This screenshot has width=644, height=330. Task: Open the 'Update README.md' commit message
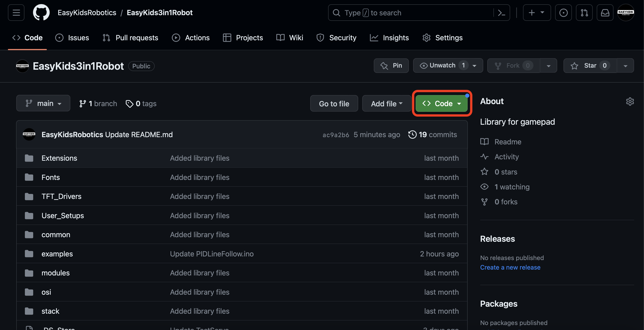point(139,135)
